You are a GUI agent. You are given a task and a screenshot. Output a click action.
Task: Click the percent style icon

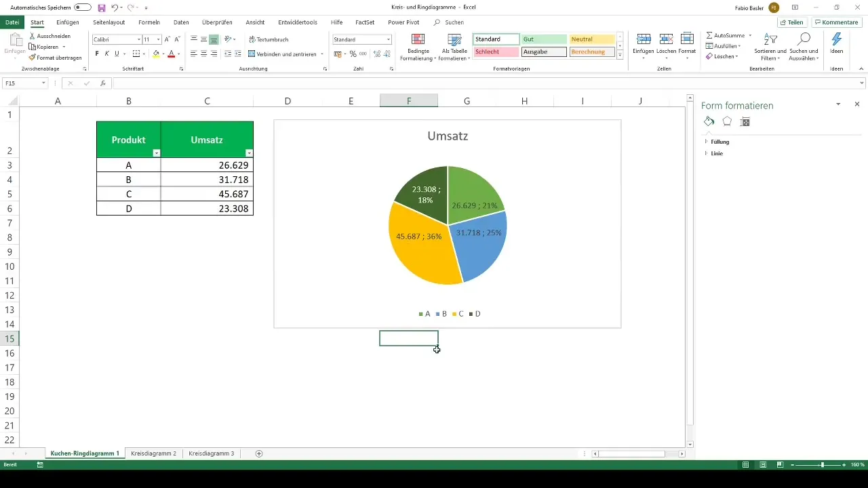[353, 54]
